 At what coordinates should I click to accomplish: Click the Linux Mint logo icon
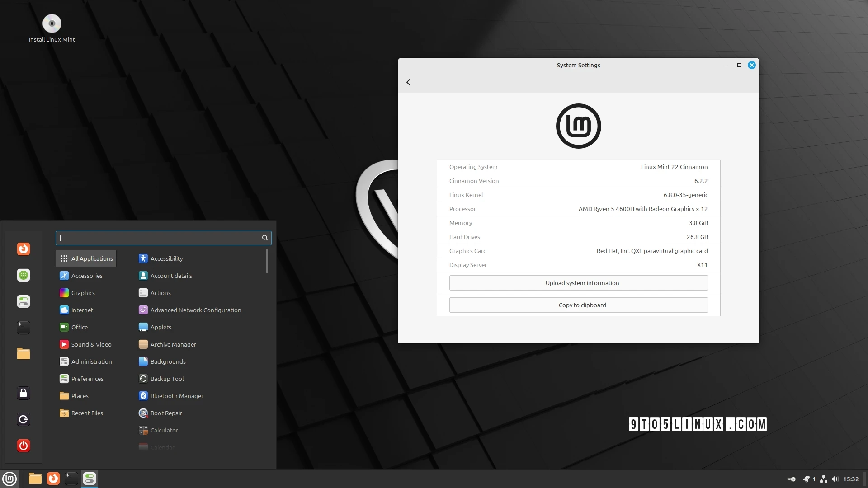(x=9, y=478)
